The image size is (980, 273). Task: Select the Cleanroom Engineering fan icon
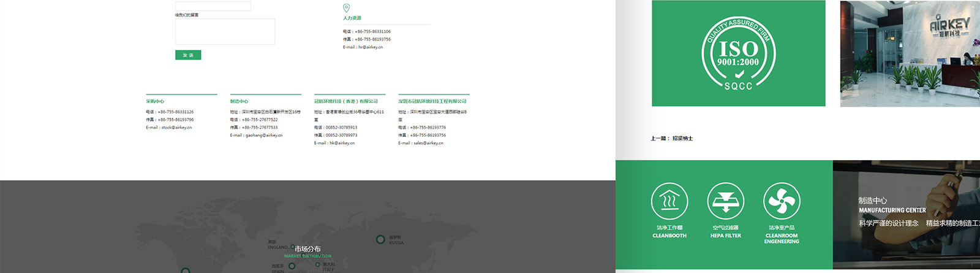tap(782, 201)
